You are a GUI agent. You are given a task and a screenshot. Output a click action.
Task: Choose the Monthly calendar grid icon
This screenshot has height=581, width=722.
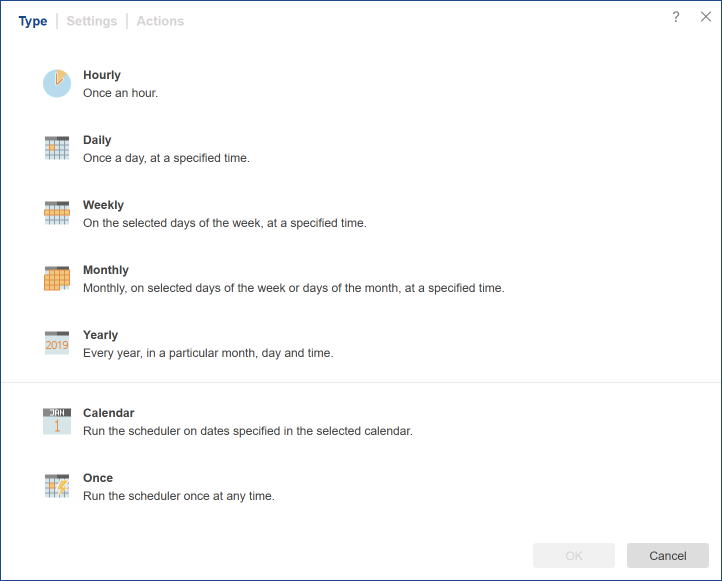(57, 278)
